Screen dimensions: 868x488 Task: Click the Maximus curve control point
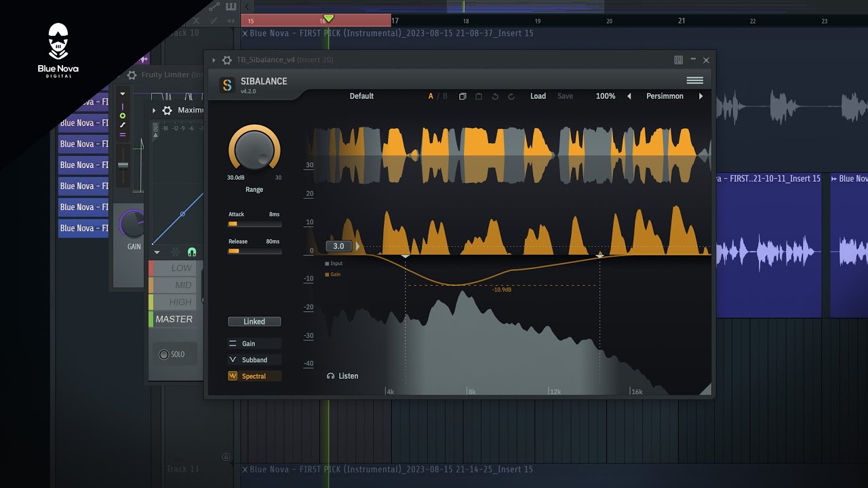point(182,214)
